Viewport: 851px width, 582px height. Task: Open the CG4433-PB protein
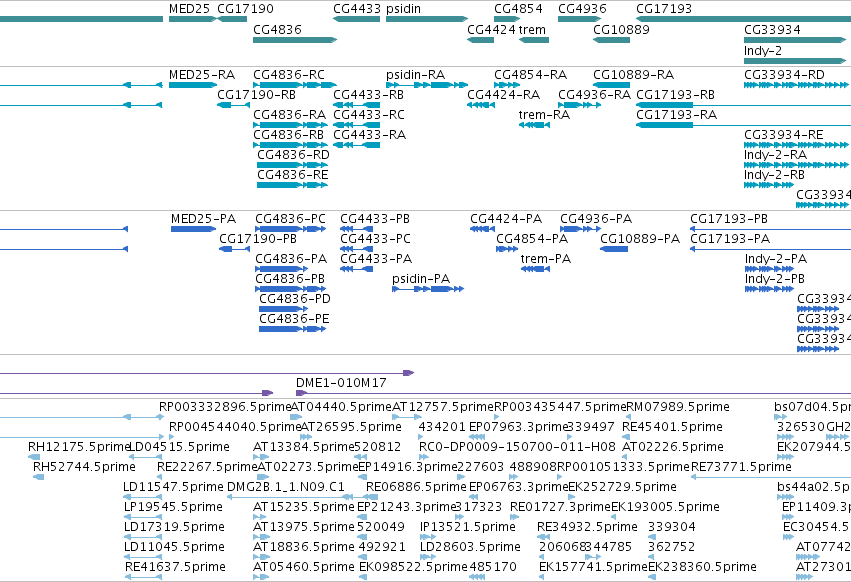tap(356, 229)
